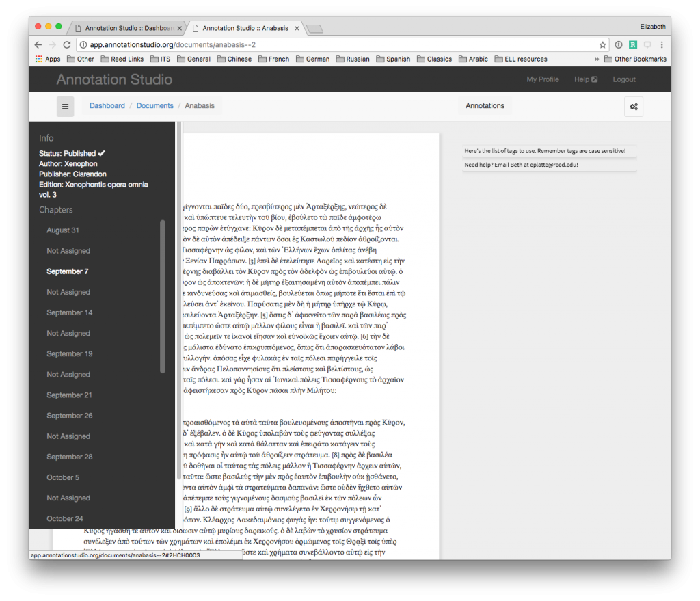
Task: Open My Profile in the navigation bar
Action: coord(543,79)
